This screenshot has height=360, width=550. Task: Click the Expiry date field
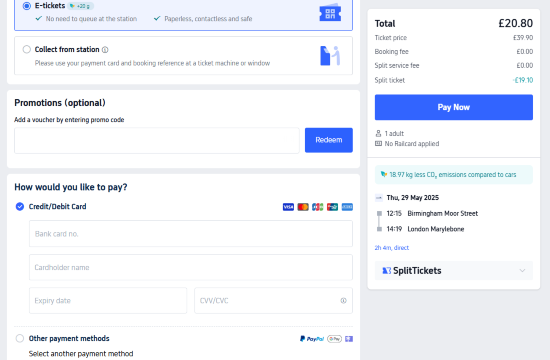click(108, 301)
